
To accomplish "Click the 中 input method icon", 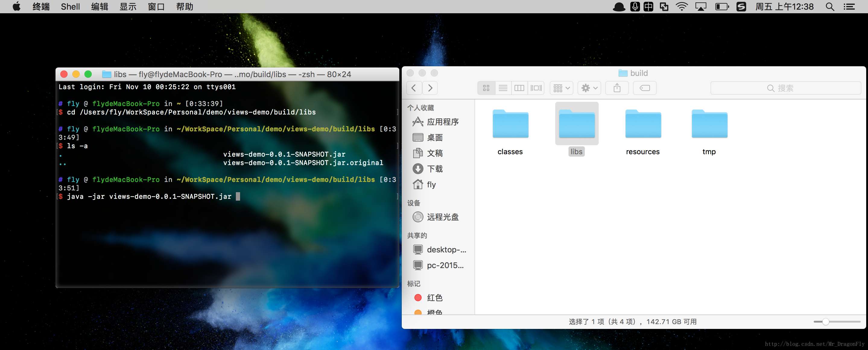I will click(648, 7).
